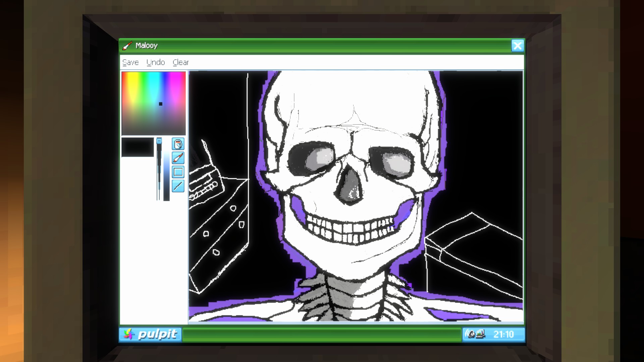
Task: Open the pulpit start button
Action: 150,334
